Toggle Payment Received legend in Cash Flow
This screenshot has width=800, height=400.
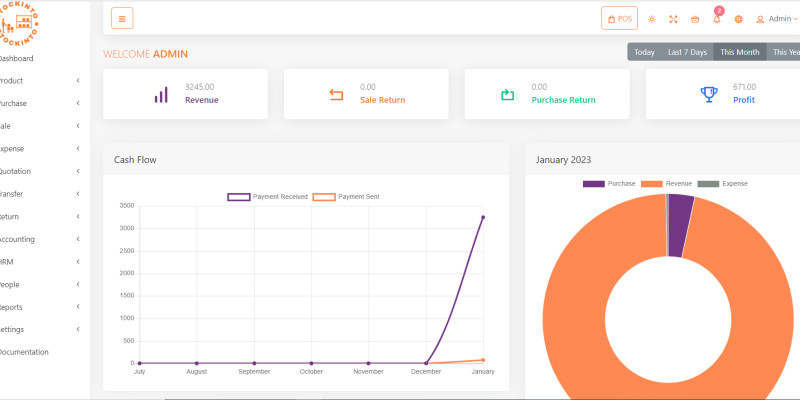(267, 197)
